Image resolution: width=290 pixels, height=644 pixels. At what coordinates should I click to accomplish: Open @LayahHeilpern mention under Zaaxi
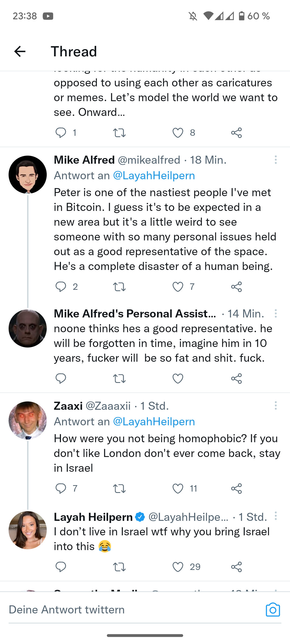point(154,422)
